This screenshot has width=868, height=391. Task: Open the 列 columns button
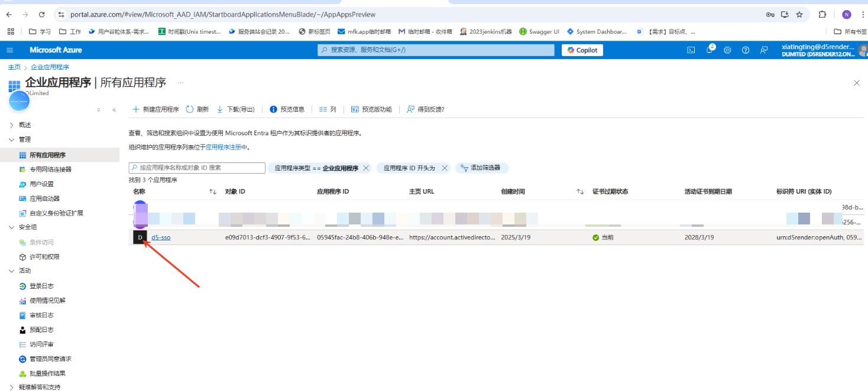(328, 109)
